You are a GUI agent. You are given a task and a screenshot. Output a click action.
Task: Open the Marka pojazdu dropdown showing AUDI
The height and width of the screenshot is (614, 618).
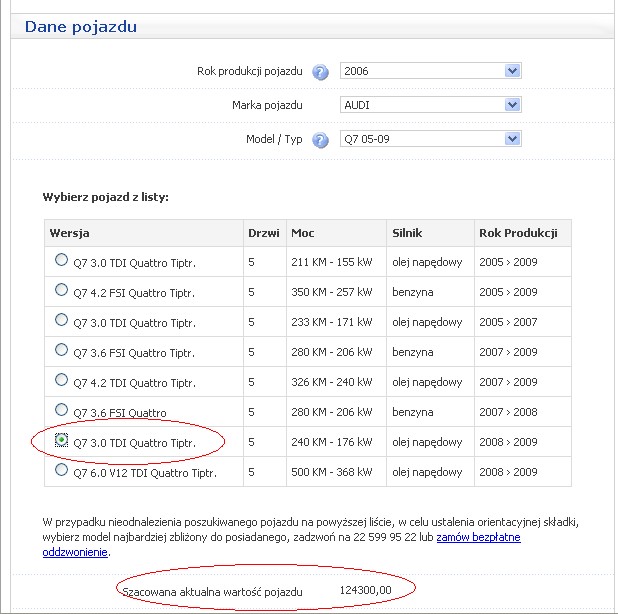click(x=431, y=105)
